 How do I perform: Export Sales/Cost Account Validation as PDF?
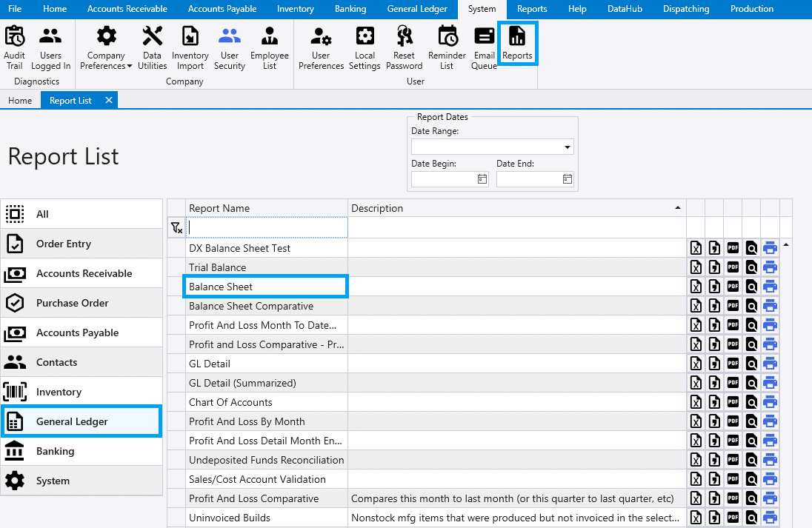coord(733,479)
